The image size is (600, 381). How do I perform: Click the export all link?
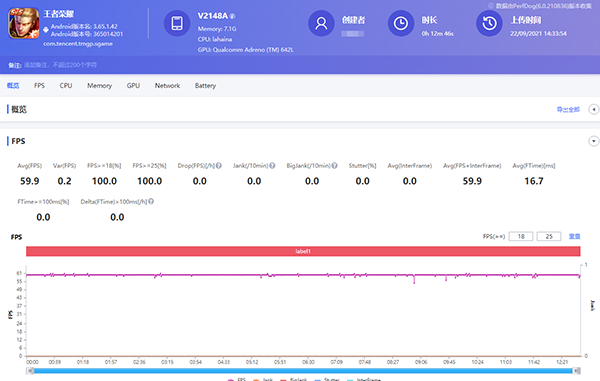(568, 110)
